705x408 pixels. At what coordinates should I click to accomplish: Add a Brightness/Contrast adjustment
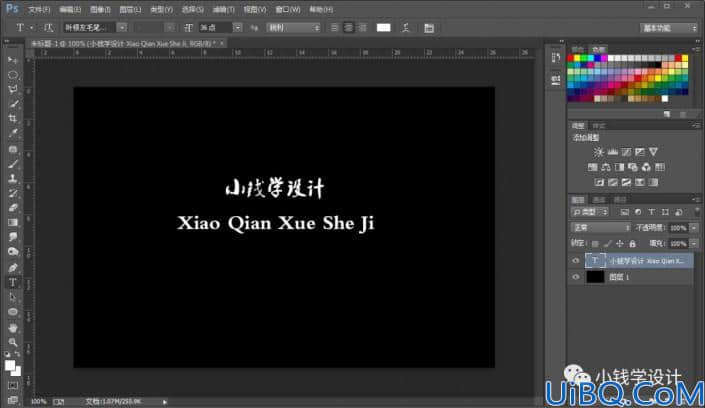pyautogui.click(x=598, y=152)
